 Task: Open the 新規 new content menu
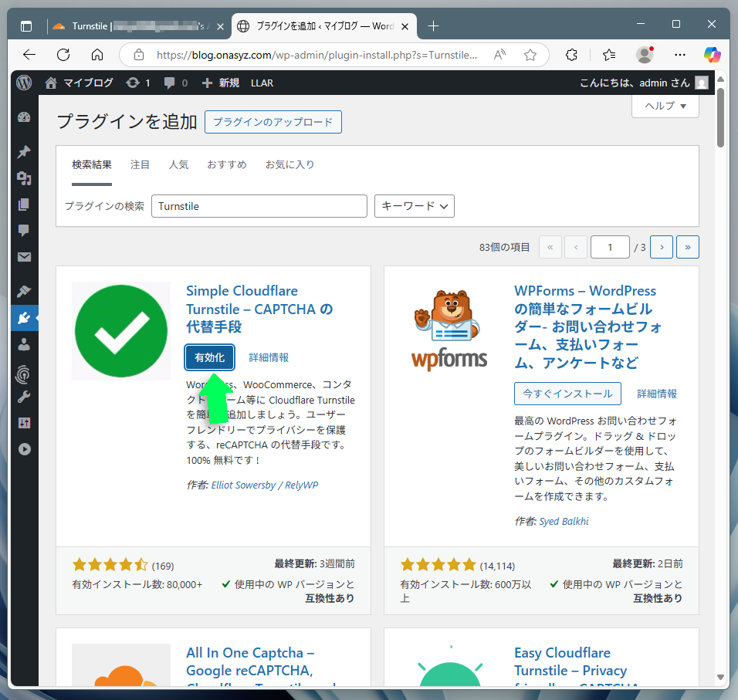221,83
